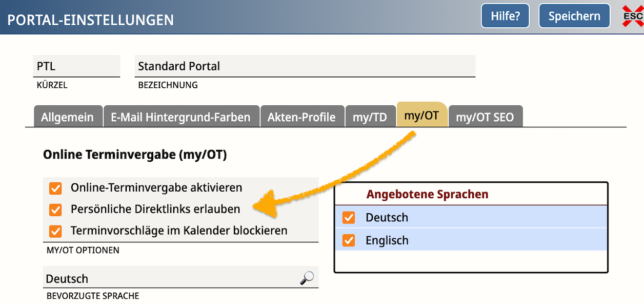This screenshot has height=304, width=644.
Task: Select the my/OT tab
Action: tap(421, 116)
